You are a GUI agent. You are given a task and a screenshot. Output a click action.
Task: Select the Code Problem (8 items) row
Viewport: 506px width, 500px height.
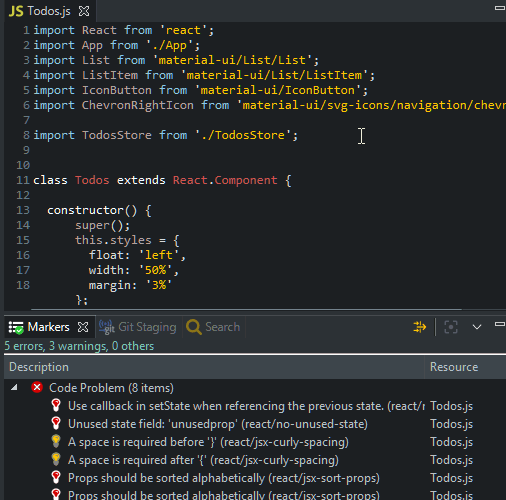pyautogui.click(x=255, y=388)
